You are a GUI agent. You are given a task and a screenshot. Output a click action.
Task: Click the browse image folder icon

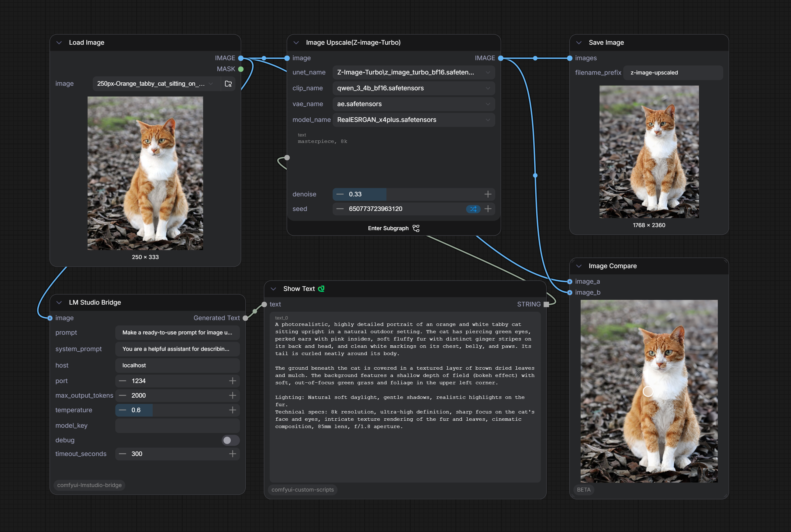[x=228, y=84]
